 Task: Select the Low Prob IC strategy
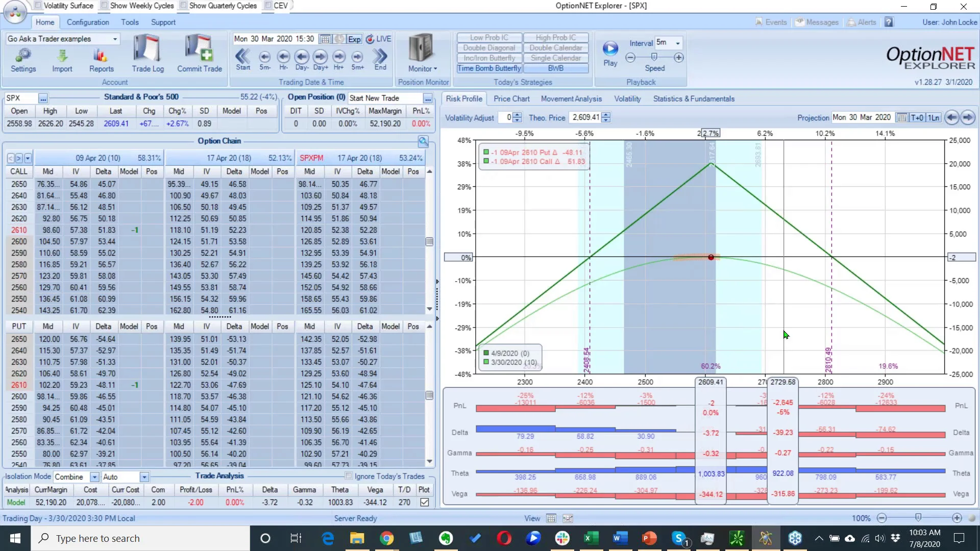click(x=489, y=38)
